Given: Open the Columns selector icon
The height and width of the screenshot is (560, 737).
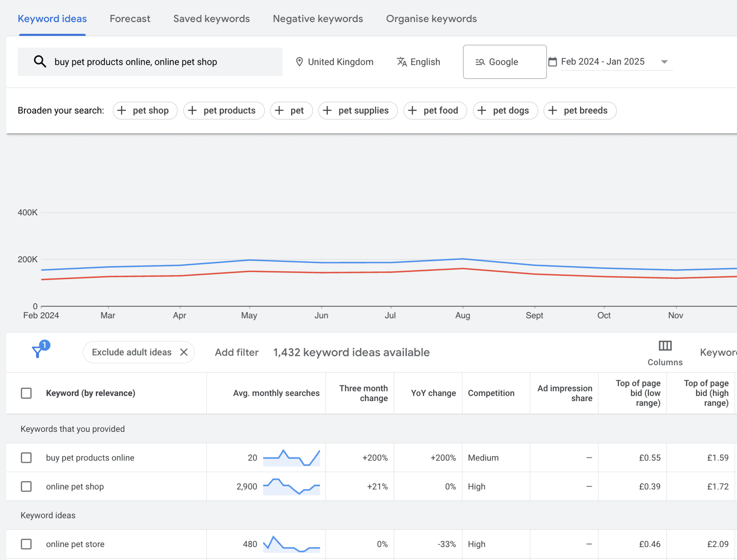Looking at the screenshot, I should (665, 346).
